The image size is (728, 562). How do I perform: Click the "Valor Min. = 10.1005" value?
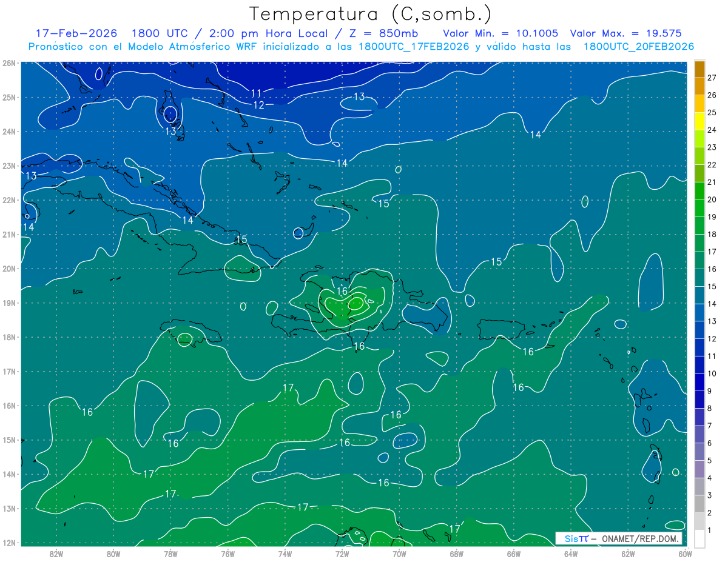(500, 33)
